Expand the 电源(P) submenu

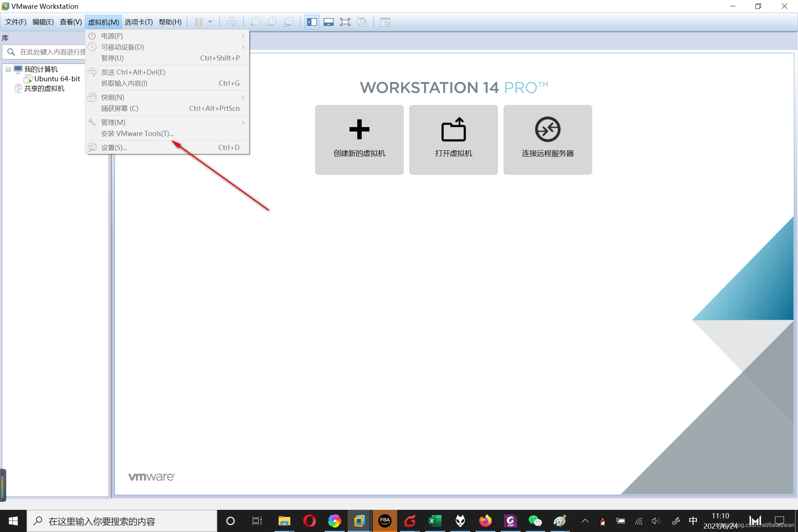click(x=167, y=36)
